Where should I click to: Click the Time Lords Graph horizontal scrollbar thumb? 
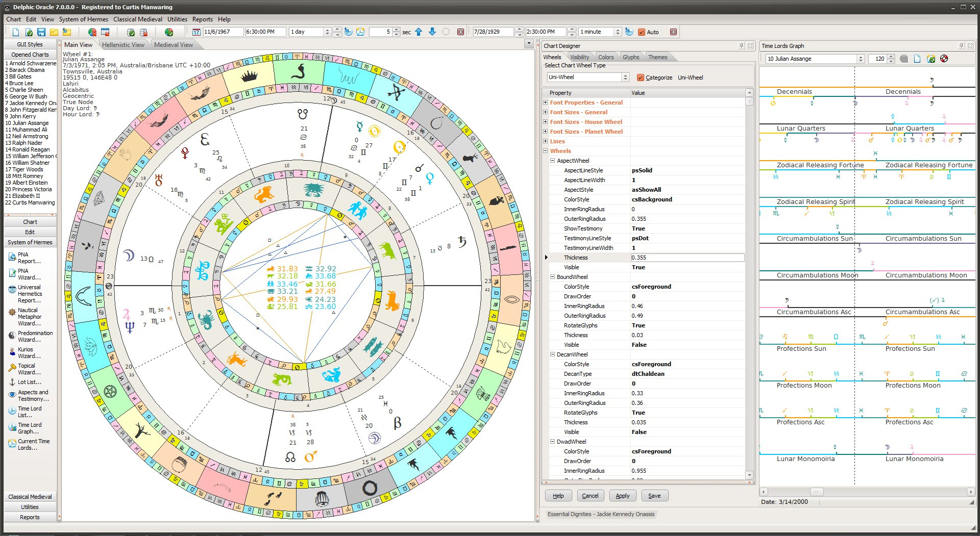click(817, 492)
